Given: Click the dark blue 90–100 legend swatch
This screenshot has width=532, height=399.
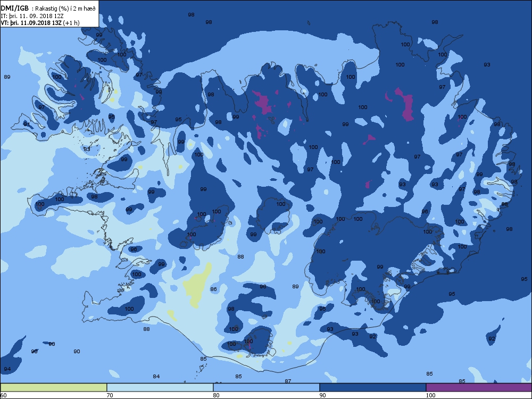Looking at the screenshot, I should 372,387.
